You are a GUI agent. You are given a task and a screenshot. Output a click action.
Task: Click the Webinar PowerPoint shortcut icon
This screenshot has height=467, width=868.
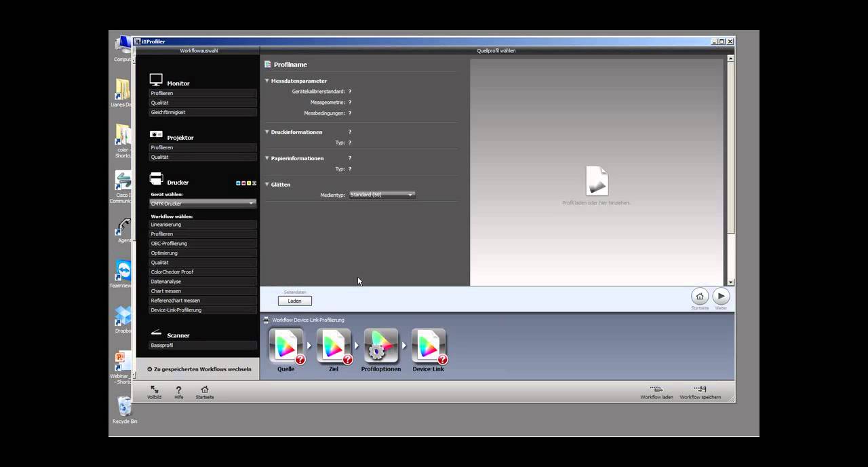pos(123,361)
